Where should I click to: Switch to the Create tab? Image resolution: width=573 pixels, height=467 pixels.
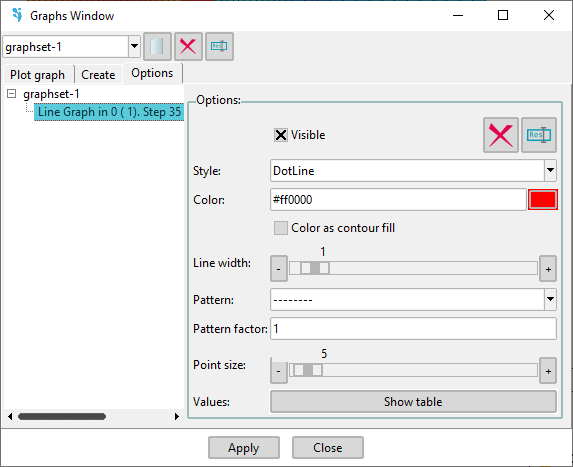(98, 75)
